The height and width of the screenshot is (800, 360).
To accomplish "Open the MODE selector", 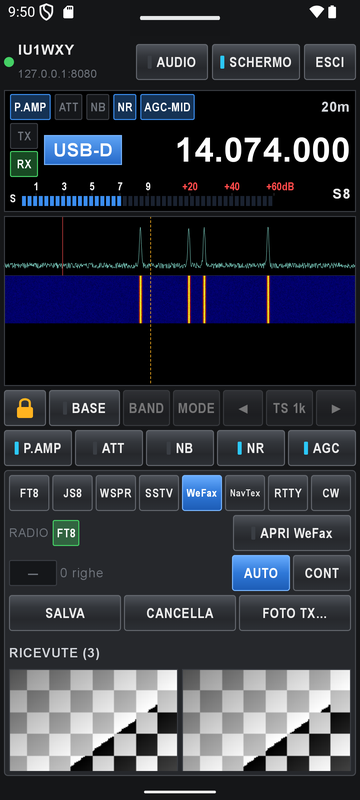I will tap(196, 408).
